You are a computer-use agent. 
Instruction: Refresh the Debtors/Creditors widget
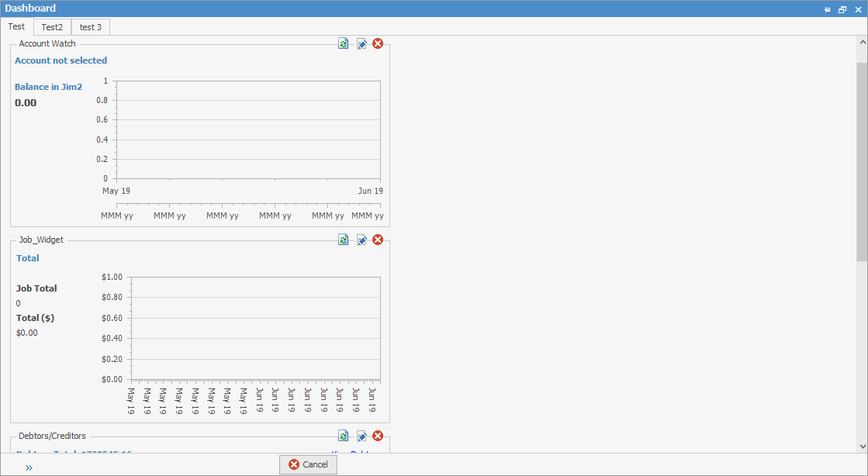coord(343,436)
